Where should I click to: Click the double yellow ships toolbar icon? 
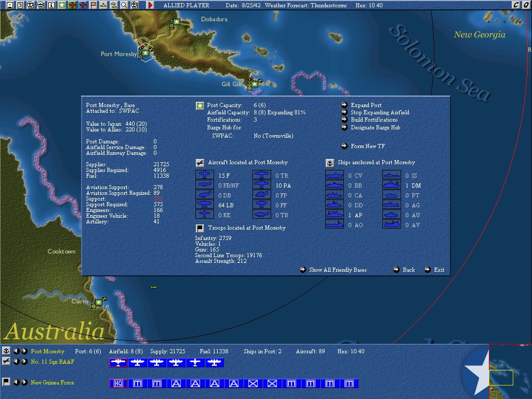(x=114, y=5)
